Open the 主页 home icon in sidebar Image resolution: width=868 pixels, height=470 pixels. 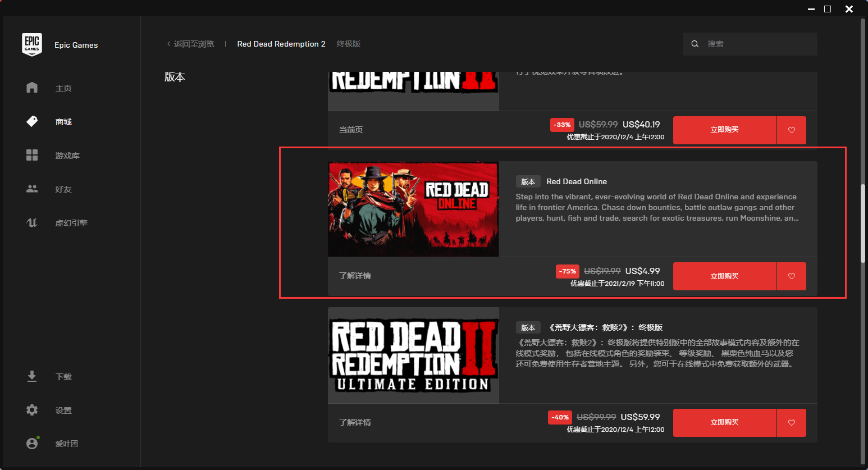click(x=32, y=88)
